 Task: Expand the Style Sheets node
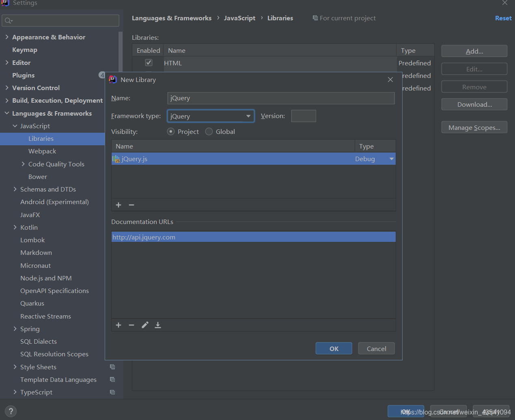[x=15, y=367]
